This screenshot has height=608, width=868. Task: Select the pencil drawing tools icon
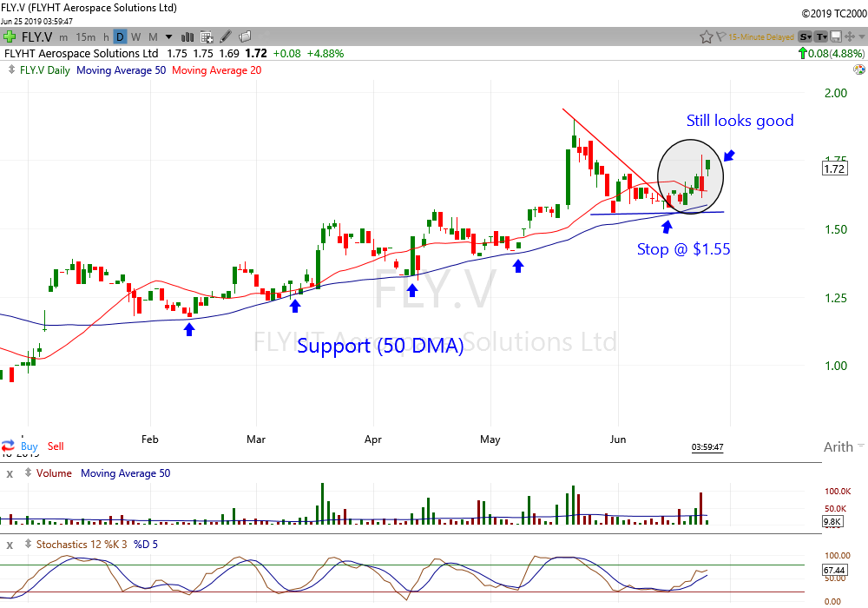point(226,37)
